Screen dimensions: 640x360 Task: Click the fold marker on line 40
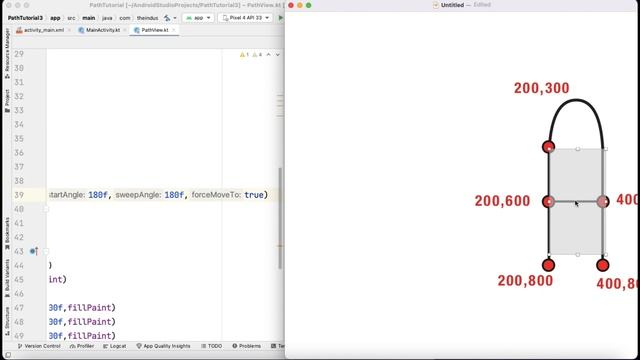tap(46, 209)
